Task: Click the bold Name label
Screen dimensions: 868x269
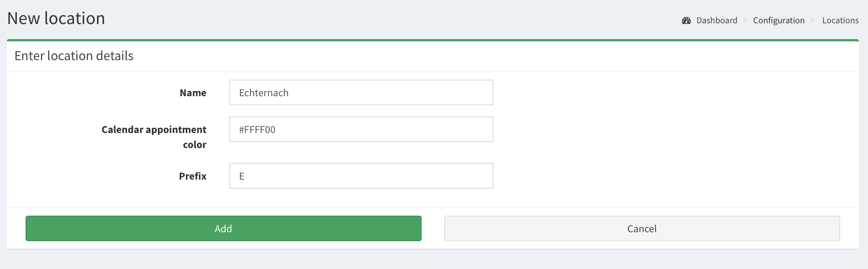Action: tap(193, 93)
